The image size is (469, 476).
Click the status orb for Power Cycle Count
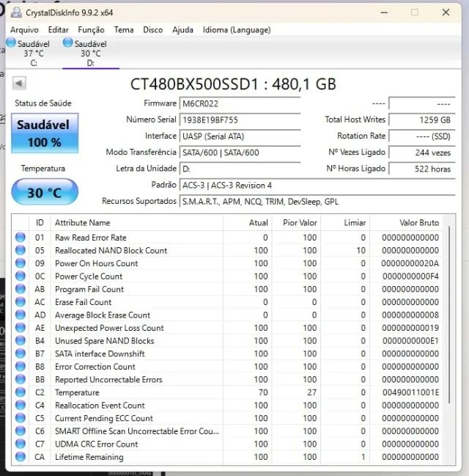21,276
